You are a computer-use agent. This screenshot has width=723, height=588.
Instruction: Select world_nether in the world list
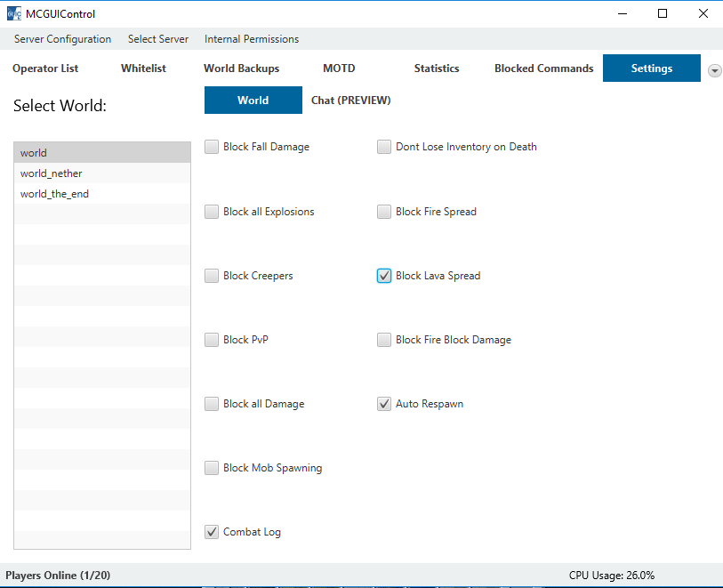click(52, 173)
